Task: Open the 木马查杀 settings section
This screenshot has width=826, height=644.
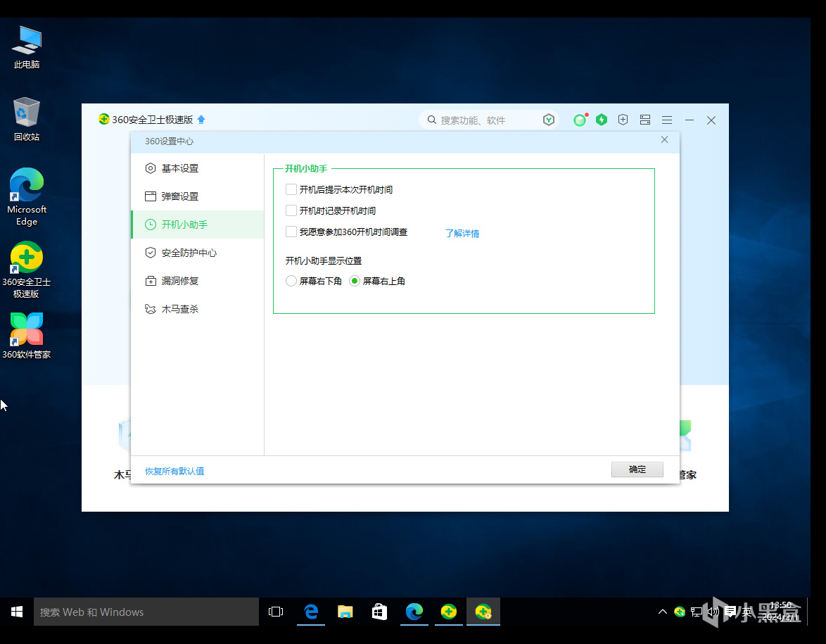Action: [198, 309]
